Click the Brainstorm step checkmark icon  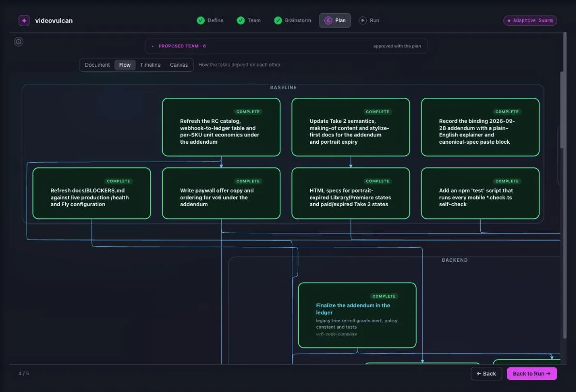(278, 21)
